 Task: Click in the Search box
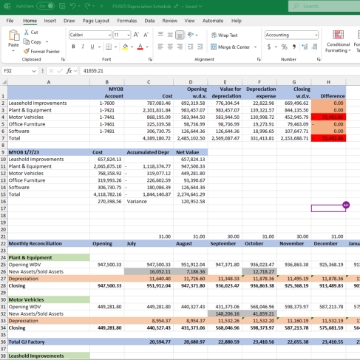(x=324, y=6)
